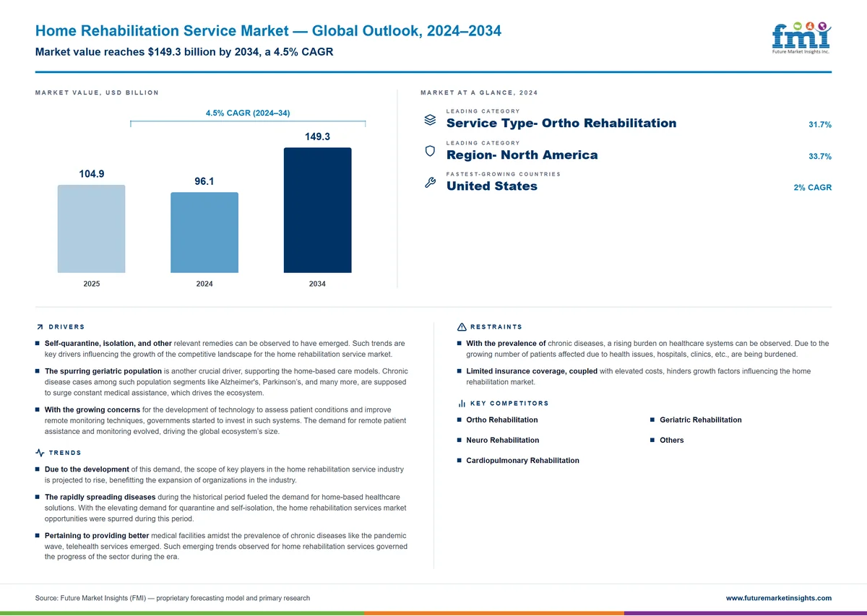Screen dimensions: 867x616
Task: Click the 2% CAGR value
Action: click(x=812, y=188)
